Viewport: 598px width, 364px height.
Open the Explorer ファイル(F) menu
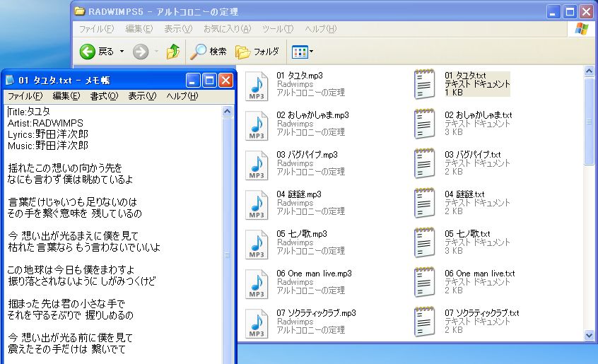[x=97, y=29]
